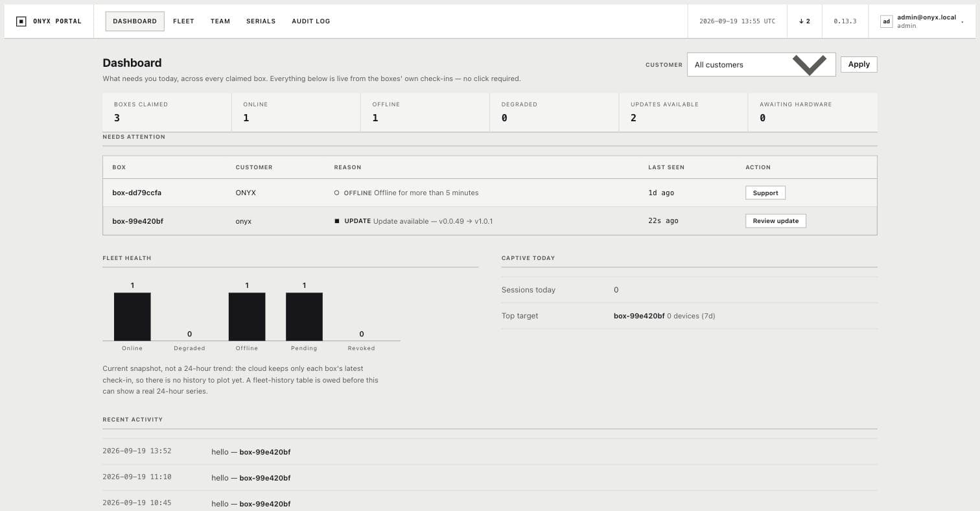This screenshot has width=980, height=511.
Task: Click "Offline for more than 5 minutes" reason text
Action: pos(426,193)
